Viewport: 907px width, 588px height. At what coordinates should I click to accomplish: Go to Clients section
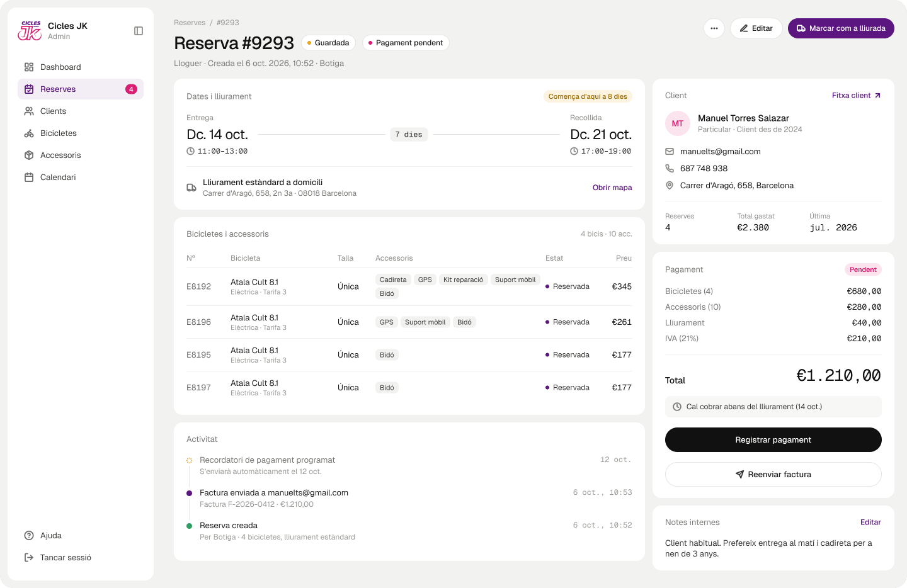[x=81, y=111]
